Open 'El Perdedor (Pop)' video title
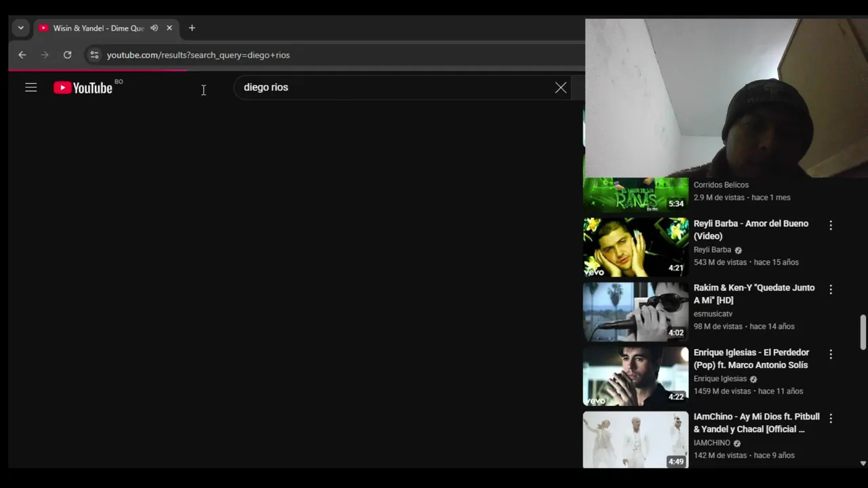The height and width of the screenshot is (488, 868). [x=751, y=359]
